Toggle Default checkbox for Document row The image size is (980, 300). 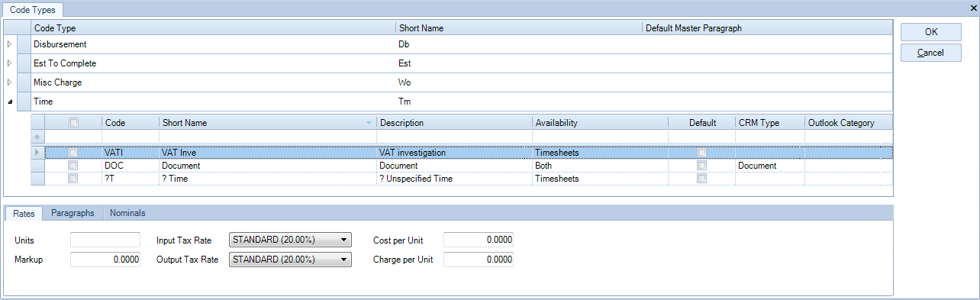[x=702, y=166]
